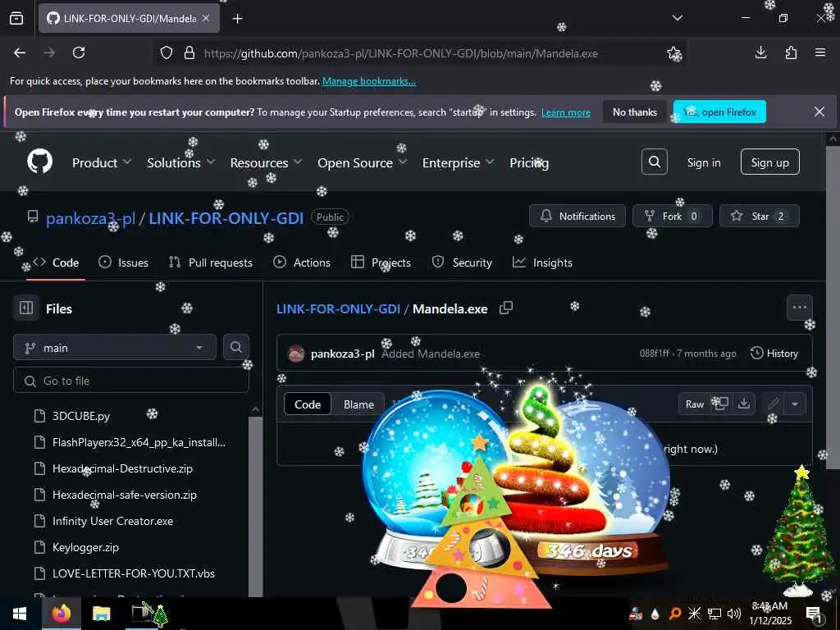
Task: Open the three-dots more file actions
Action: [x=799, y=308]
